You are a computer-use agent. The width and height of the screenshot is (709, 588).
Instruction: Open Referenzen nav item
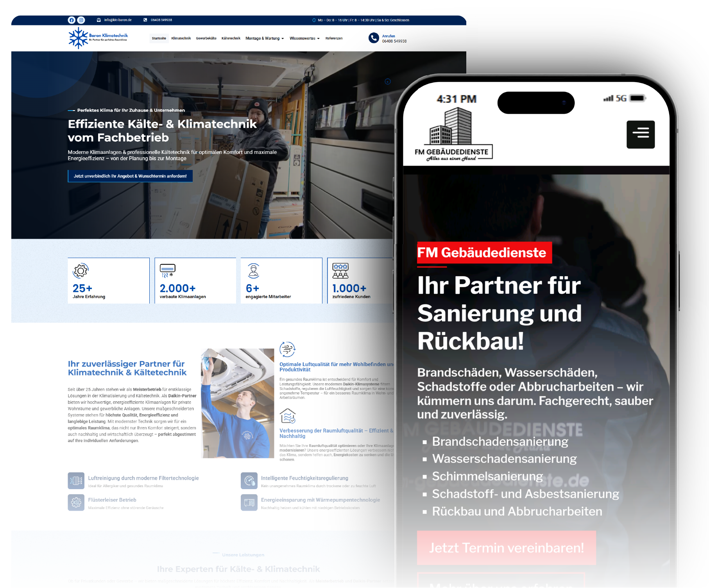click(334, 38)
